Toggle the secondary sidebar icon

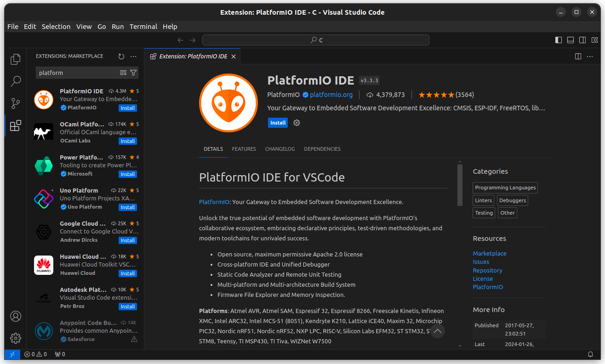(582, 40)
